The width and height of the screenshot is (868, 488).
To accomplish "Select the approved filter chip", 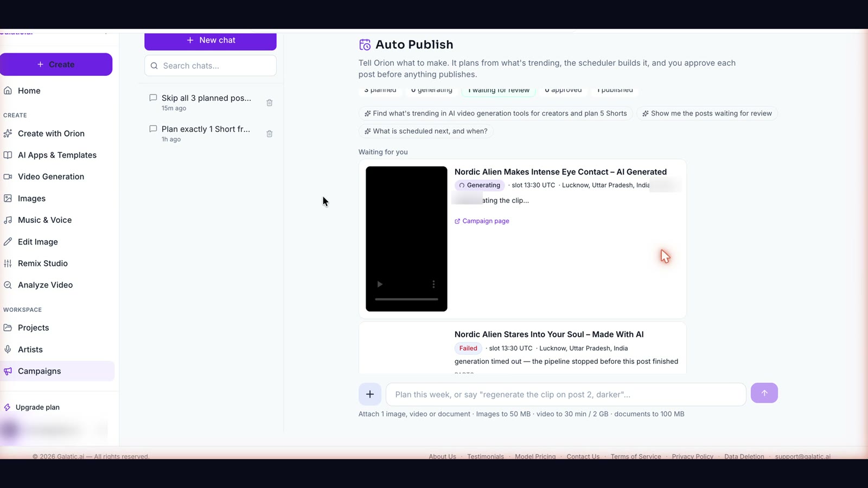I will coord(563,91).
